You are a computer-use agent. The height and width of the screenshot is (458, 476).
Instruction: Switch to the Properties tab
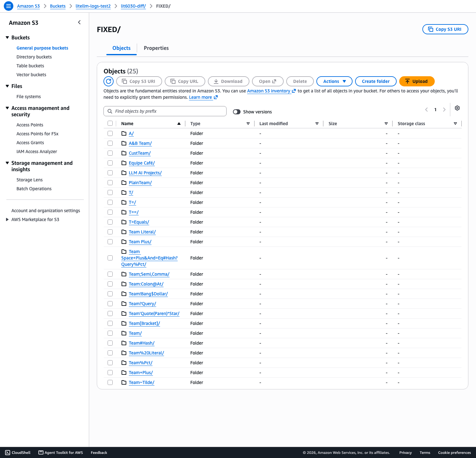[x=156, y=48]
